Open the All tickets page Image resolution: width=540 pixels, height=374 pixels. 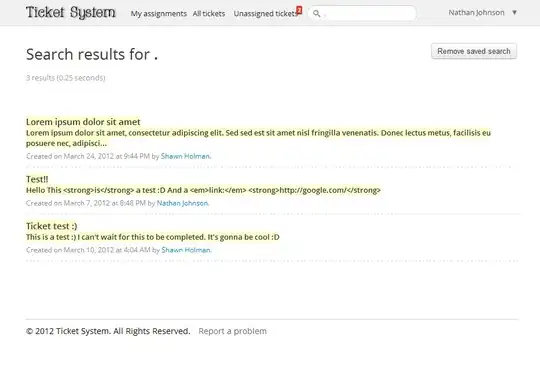coord(209,14)
